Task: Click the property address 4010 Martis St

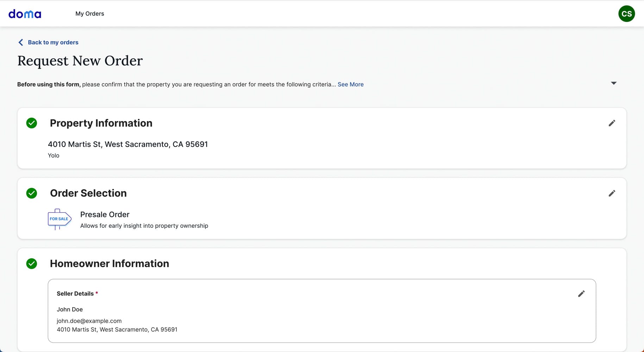Action: [x=127, y=144]
